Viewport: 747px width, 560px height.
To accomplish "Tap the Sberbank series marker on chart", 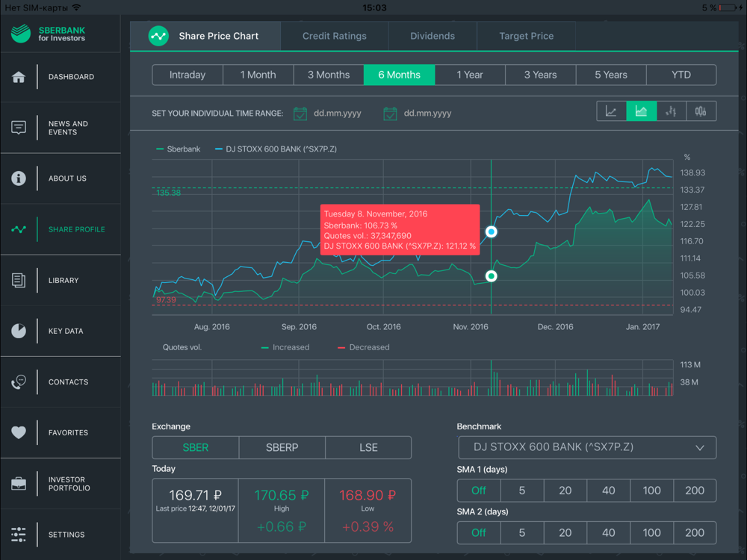I will (492, 276).
